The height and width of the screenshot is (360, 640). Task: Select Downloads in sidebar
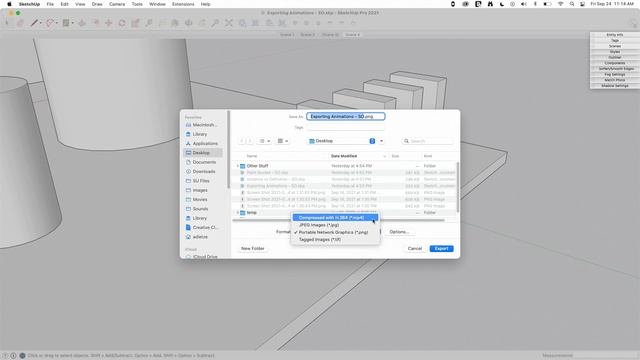(x=203, y=171)
